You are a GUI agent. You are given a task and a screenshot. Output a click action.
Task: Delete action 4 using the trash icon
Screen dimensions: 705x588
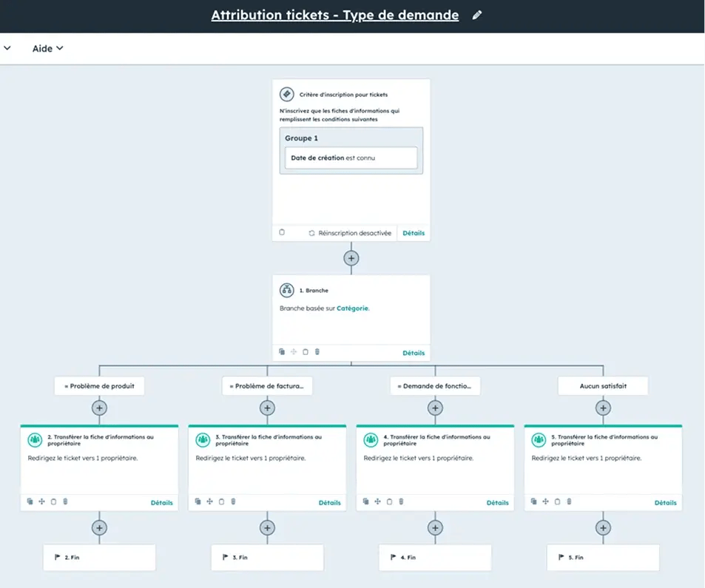(401, 501)
